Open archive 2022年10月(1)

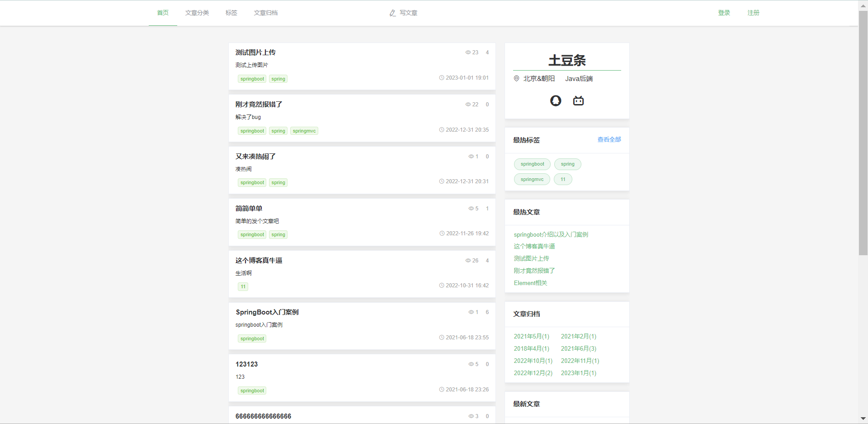533,361
